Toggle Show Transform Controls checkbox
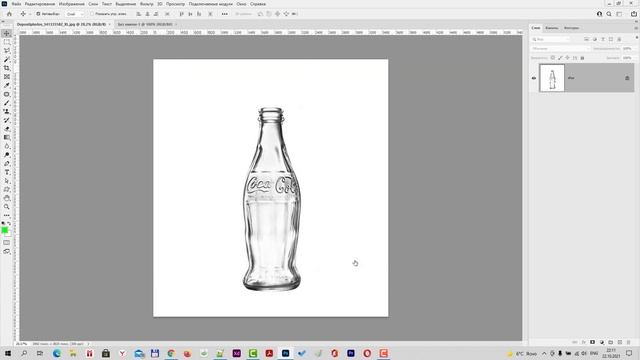The height and width of the screenshot is (360, 640). pos(92,14)
